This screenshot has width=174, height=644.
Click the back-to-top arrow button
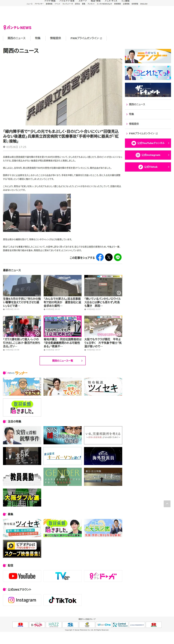pyautogui.click(x=167, y=504)
